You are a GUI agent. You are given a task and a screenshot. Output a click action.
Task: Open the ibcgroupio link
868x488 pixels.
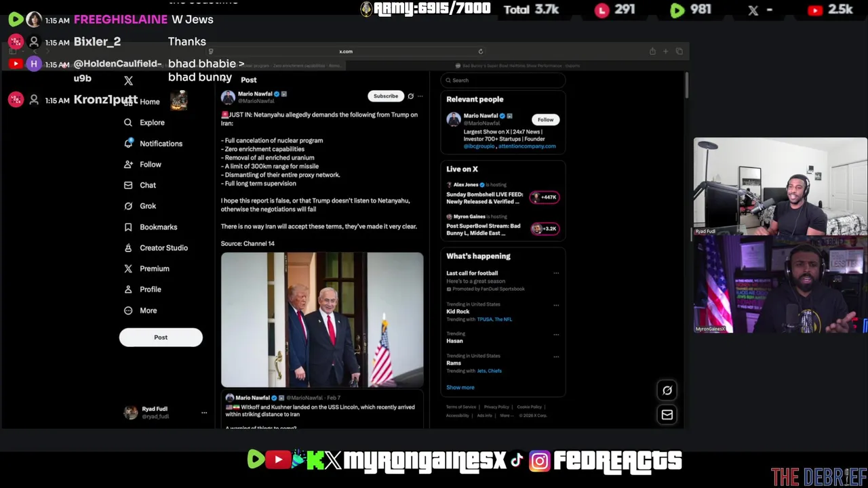click(479, 146)
